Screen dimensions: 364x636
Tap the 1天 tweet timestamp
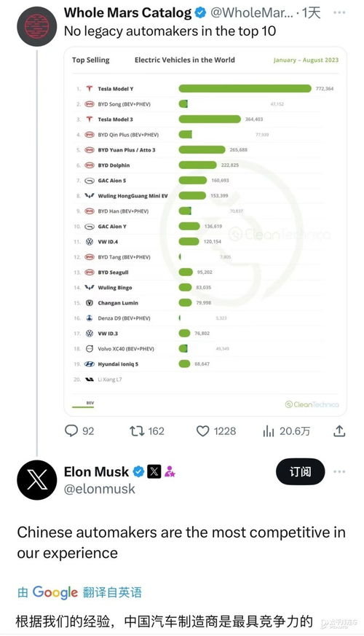tap(312, 13)
